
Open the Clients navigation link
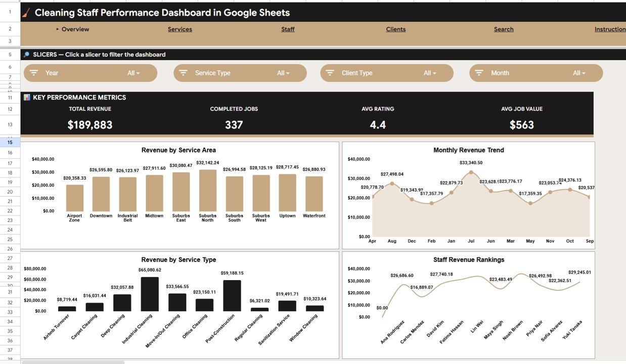pyautogui.click(x=396, y=29)
